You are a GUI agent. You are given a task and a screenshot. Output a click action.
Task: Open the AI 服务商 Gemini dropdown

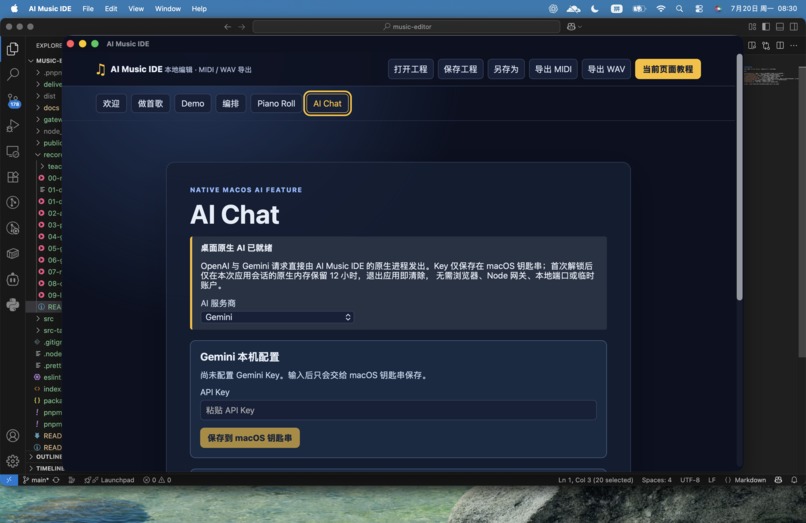[x=277, y=317]
